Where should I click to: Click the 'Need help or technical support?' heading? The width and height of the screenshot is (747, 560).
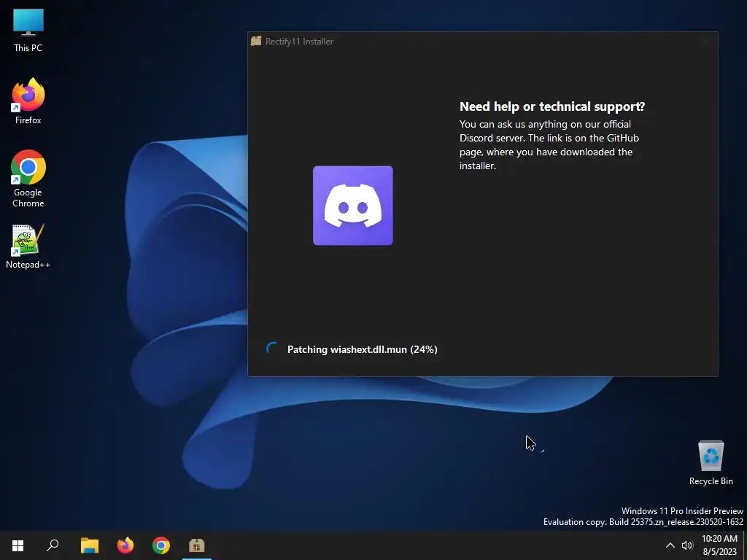pos(552,106)
